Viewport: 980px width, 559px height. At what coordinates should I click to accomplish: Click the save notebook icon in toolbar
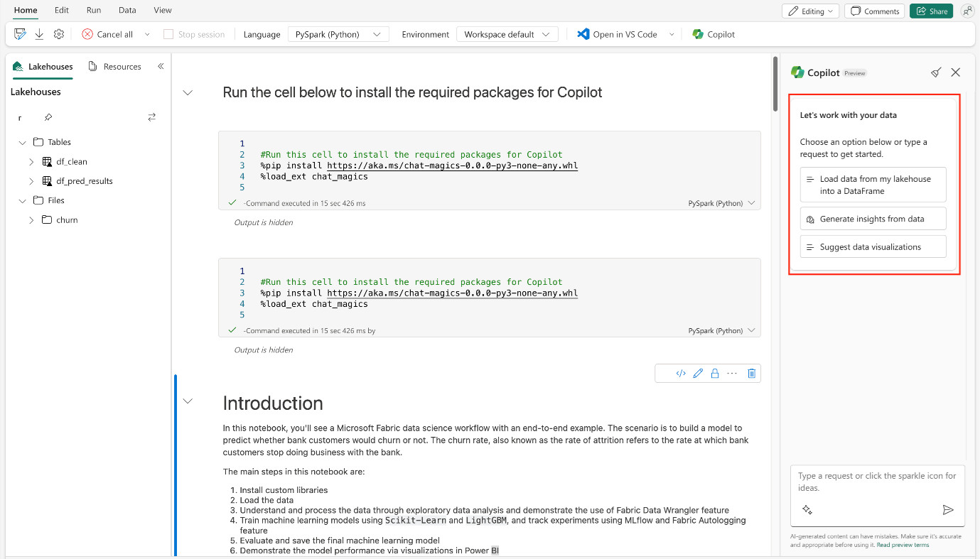pos(20,34)
